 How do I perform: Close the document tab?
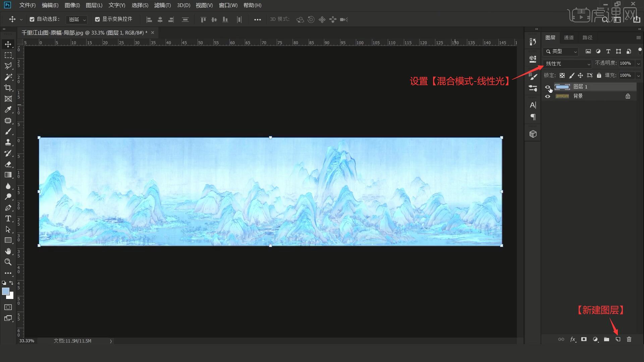point(153,33)
